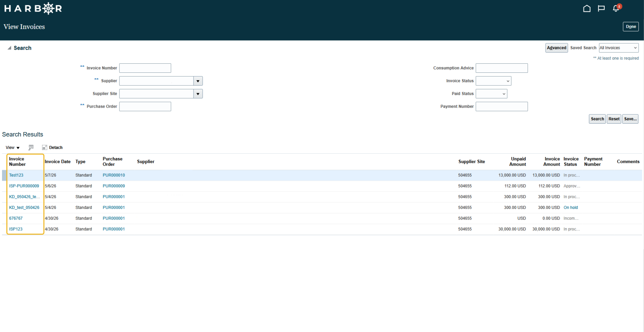Click the Purchase Order column header
The height and width of the screenshot is (332, 644).
tap(112, 162)
